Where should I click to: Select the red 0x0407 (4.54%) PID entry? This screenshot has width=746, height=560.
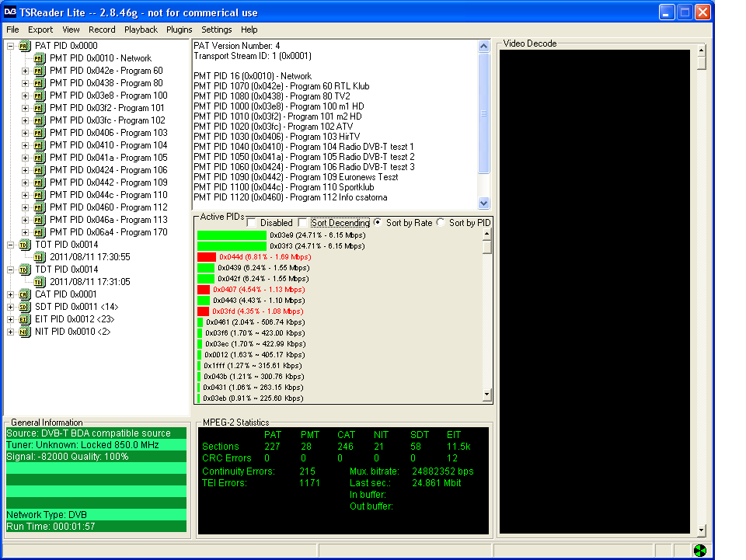(251, 290)
